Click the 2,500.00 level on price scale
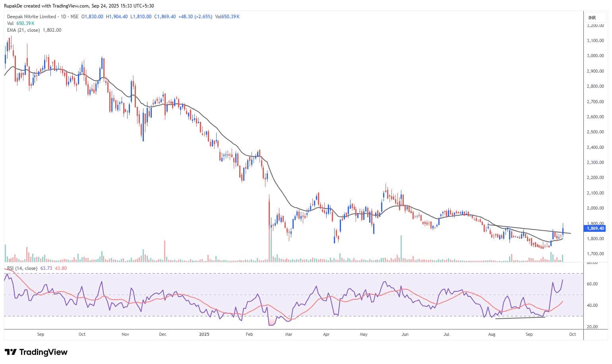Image resolution: width=612 pixels, height=364 pixels. point(595,132)
